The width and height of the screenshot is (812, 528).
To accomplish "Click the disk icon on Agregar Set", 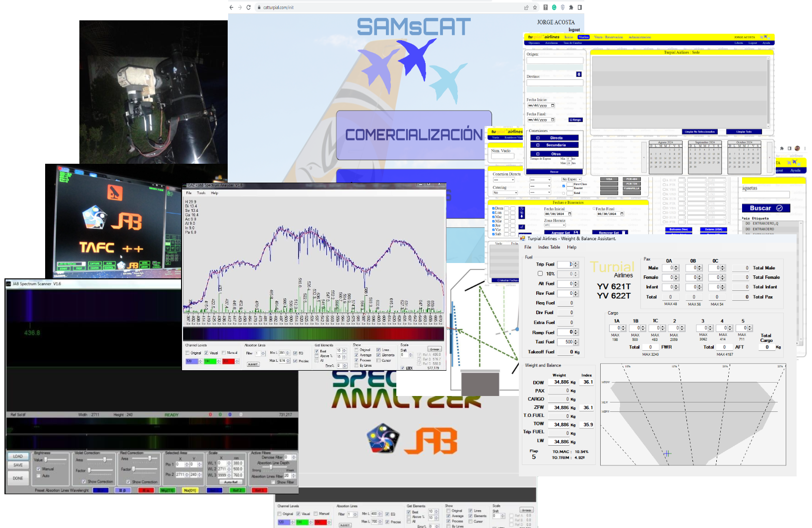I will tap(575, 233).
